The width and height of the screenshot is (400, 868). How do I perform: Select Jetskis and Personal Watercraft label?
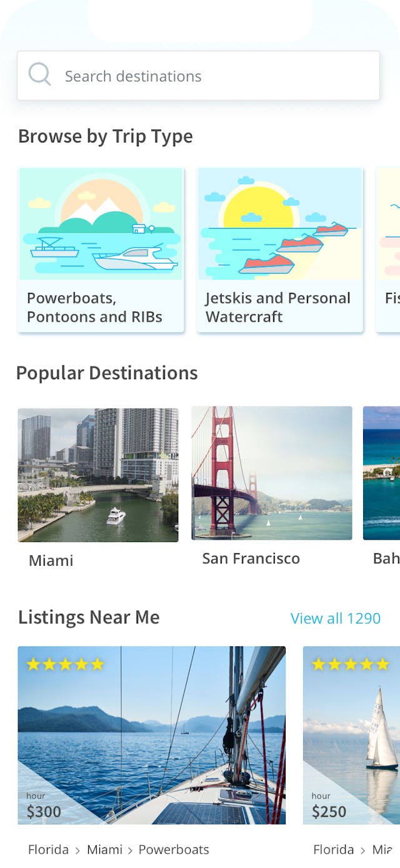pyautogui.click(x=277, y=307)
